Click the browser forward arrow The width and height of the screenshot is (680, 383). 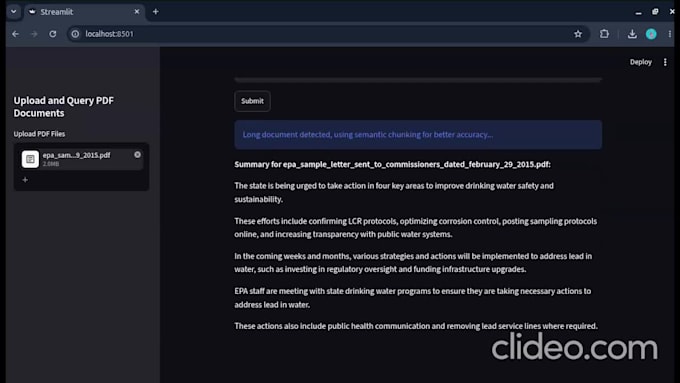34,34
